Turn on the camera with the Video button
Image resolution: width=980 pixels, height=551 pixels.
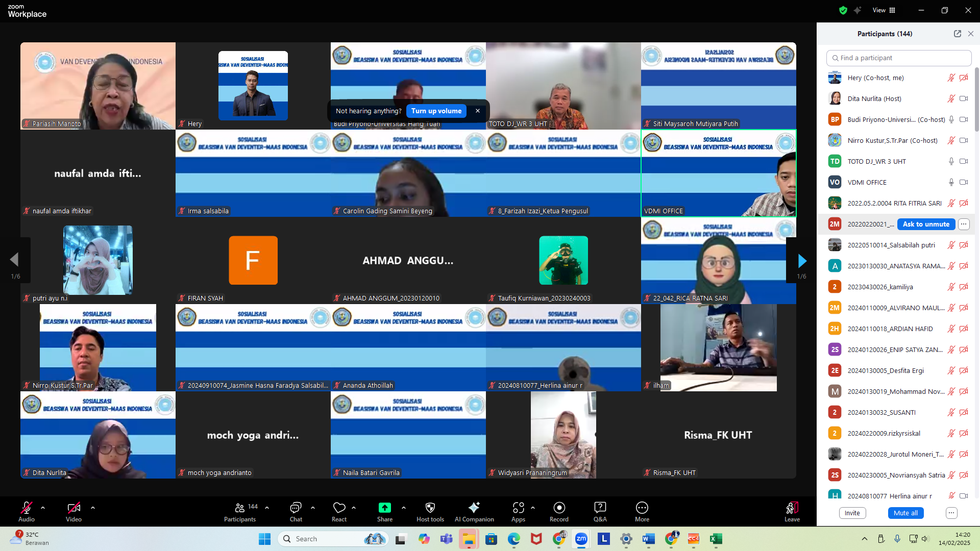73,508
